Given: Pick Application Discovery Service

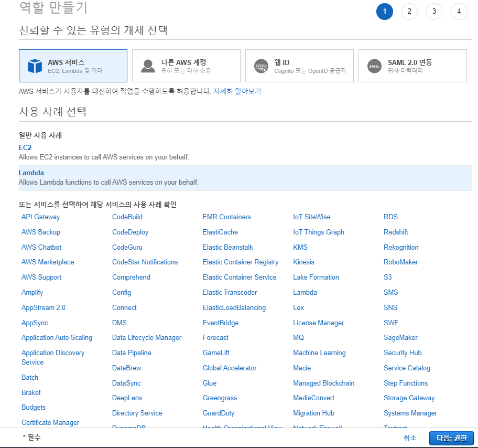Looking at the screenshot, I should point(53,357).
